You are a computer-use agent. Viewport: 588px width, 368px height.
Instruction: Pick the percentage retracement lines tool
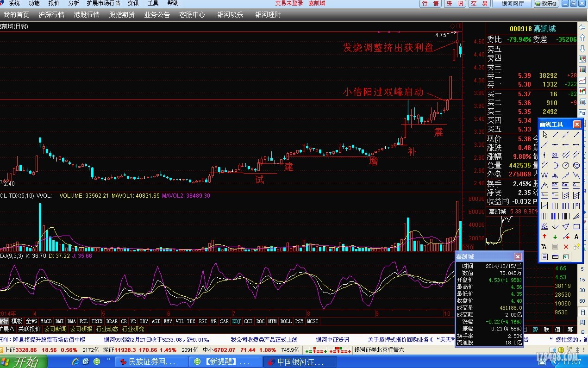pos(544,196)
